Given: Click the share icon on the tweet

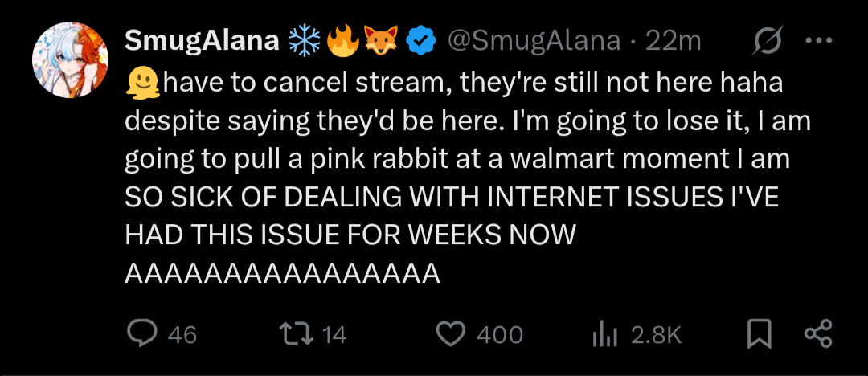Looking at the screenshot, I should coord(818,334).
